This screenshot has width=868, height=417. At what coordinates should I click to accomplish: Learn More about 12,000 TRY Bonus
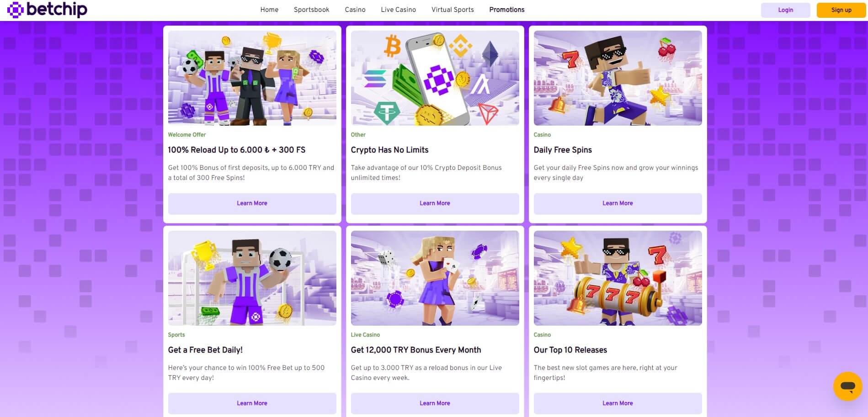[x=435, y=403]
